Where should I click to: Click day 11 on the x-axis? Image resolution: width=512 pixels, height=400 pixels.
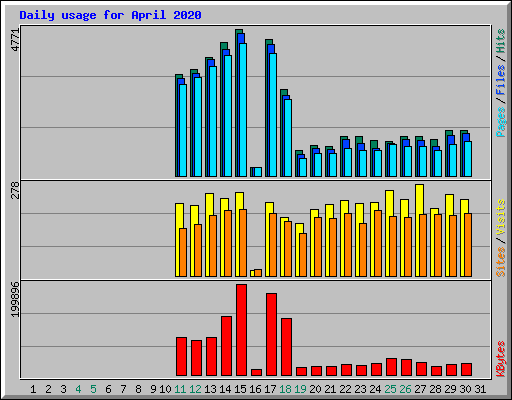[x=180, y=389]
